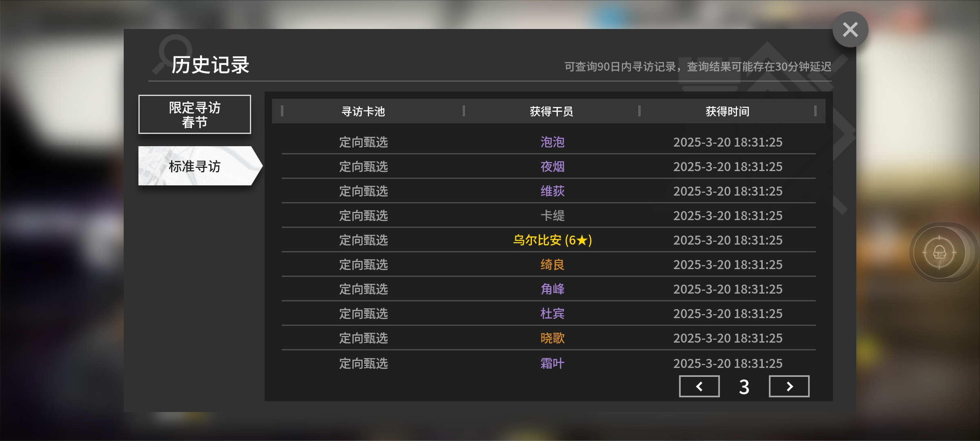Select the 霜叶 operator entry

click(x=552, y=363)
